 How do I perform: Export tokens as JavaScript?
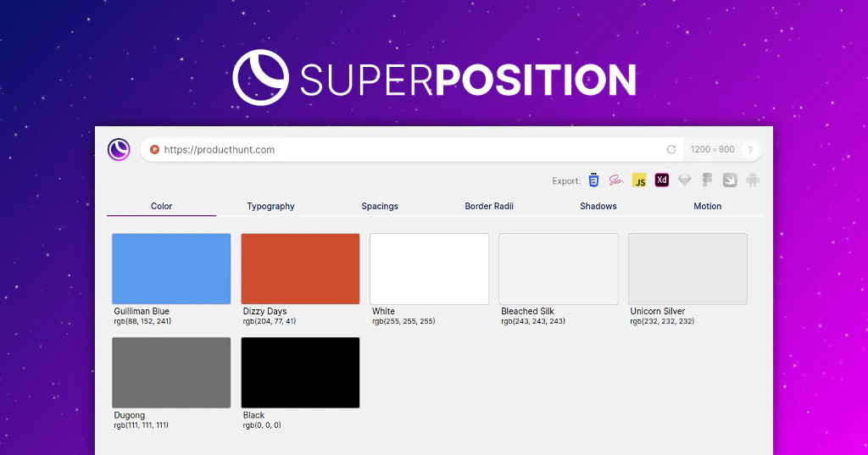tap(639, 180)
